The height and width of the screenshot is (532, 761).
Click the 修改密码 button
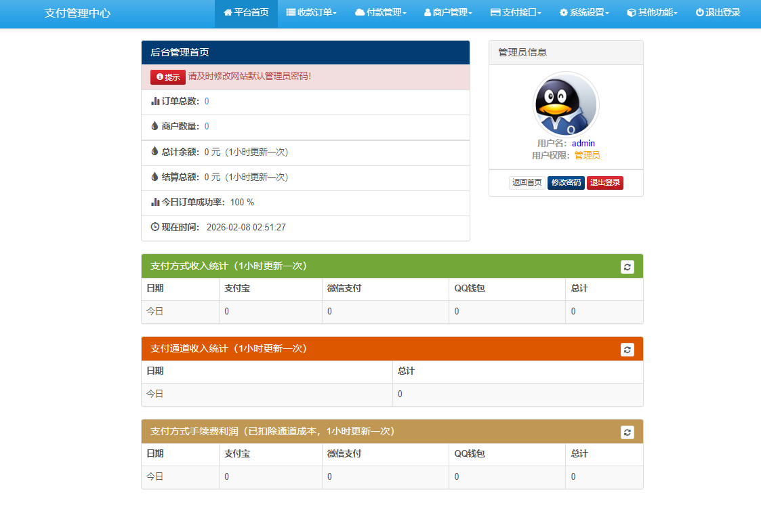click(566, 182)
